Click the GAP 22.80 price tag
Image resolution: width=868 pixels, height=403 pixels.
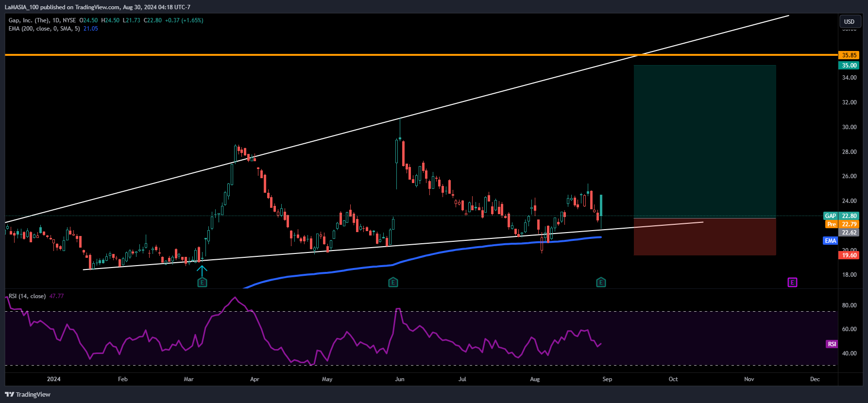841,216
